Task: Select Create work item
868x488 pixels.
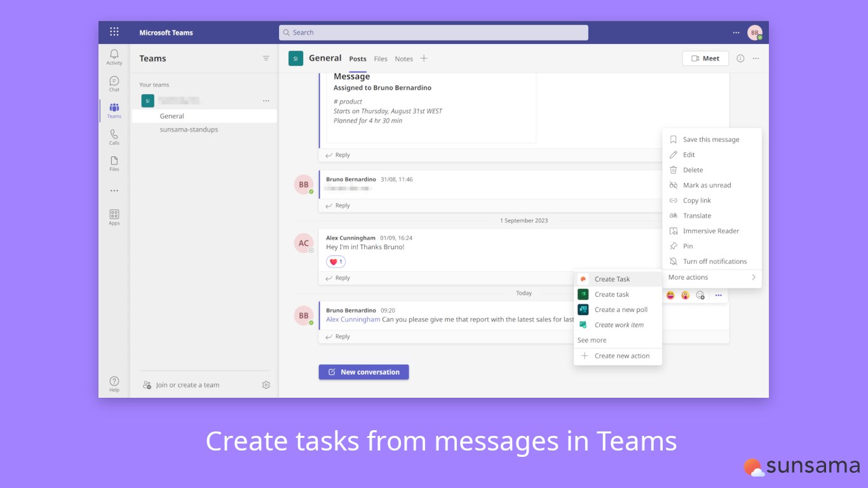Action: pyautogui.click(x=618, y=325)
